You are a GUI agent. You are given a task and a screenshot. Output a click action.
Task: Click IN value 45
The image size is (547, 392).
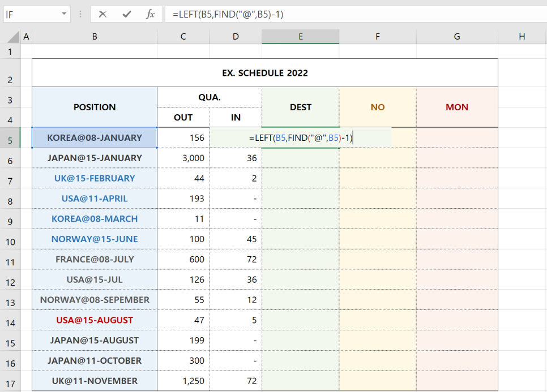[236, 239]
